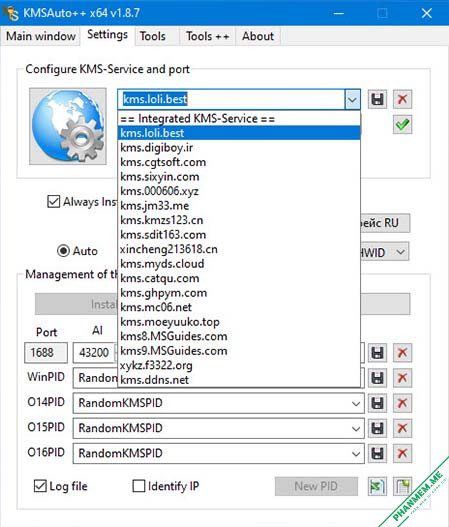Go to the About tab
The image size is (449, 527).
point(258,36)
